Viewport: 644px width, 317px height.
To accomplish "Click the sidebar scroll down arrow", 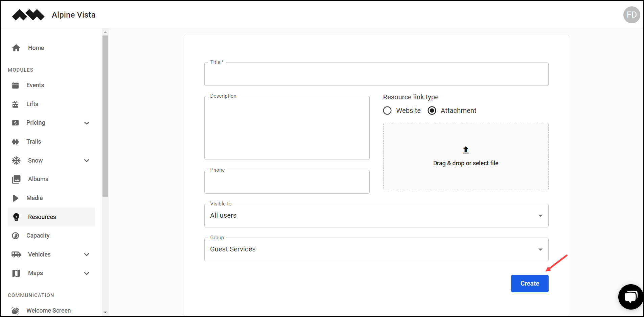I will point(105,312).
